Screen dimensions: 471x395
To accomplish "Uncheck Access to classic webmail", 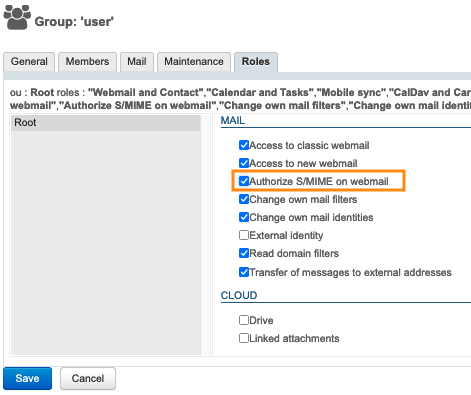I will 244,145.
